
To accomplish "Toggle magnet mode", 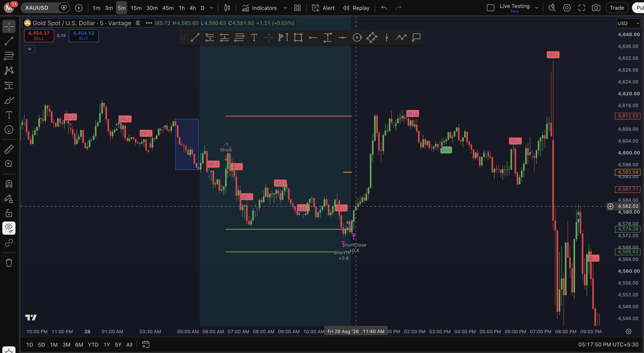I will 9,184.
